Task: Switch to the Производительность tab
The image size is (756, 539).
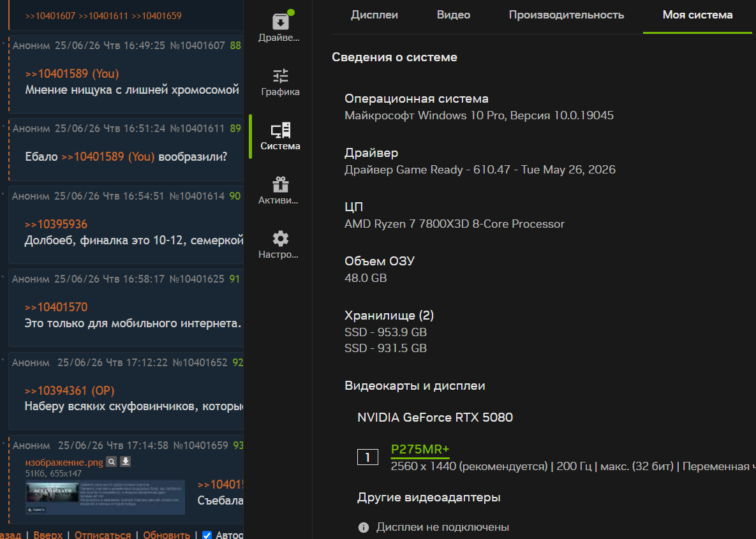Action: click(x=566, y=15)
